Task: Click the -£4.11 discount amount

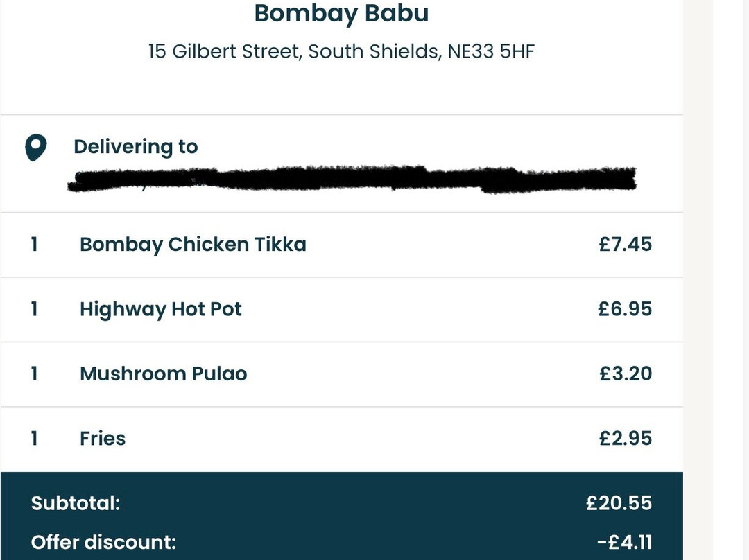Action: tap(624, 543)
